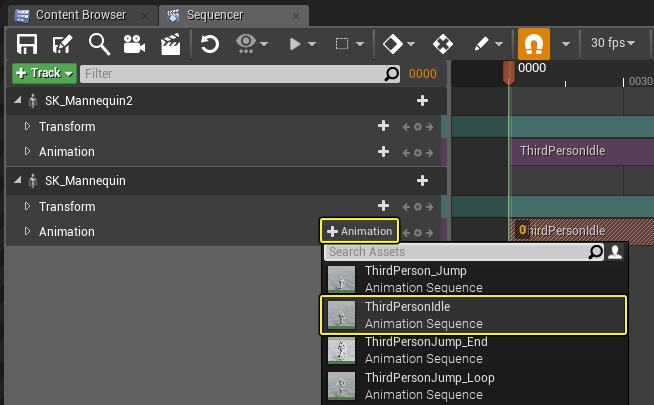This screenshot has height=405, width=654.
Task: Select the purple ThirdPersonIdle section on SK_Mannequin2
Action: click(x=582, y=151)
